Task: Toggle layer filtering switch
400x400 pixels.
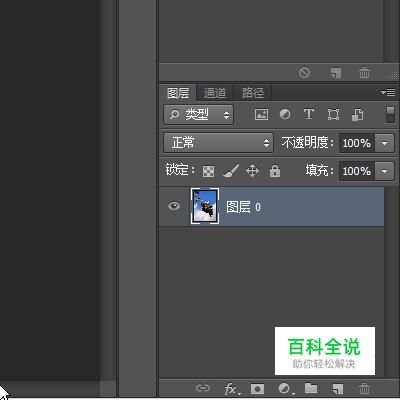Action: coord(390,115)
